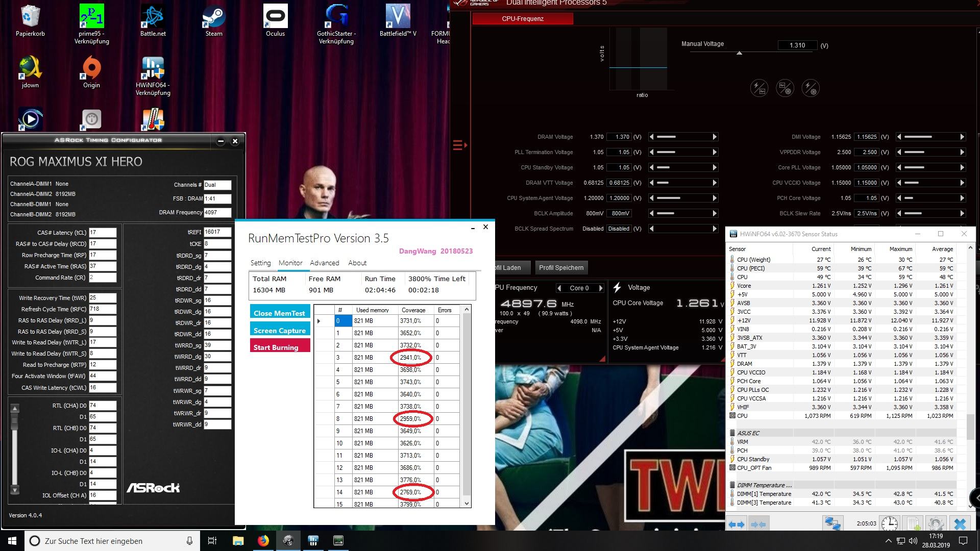Launch HWiNFO64 shortcut on desktop
Image resolution: width=980 pixels, height=551 pixels.
pos(153,76)
